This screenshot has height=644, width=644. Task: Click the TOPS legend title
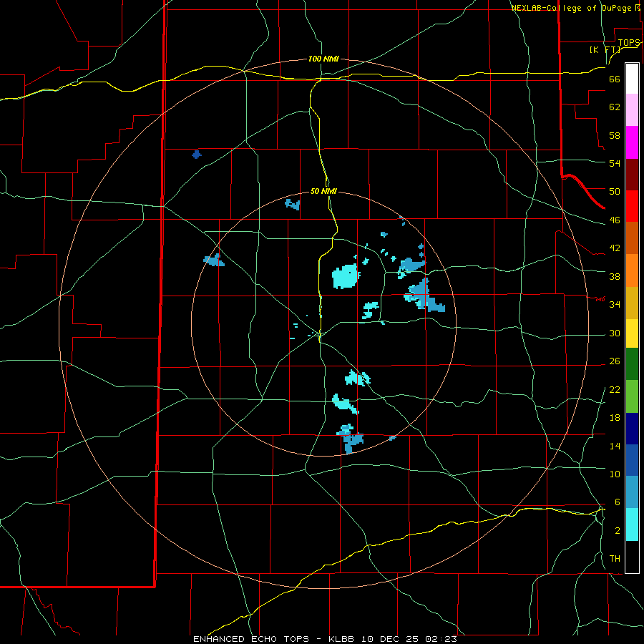629,43
